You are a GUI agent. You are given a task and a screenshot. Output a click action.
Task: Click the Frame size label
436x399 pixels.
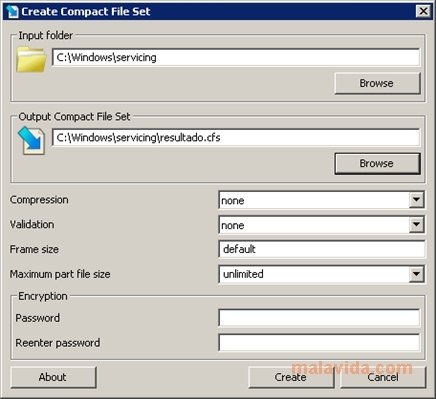pyautogui.click(x=34, y=249)
